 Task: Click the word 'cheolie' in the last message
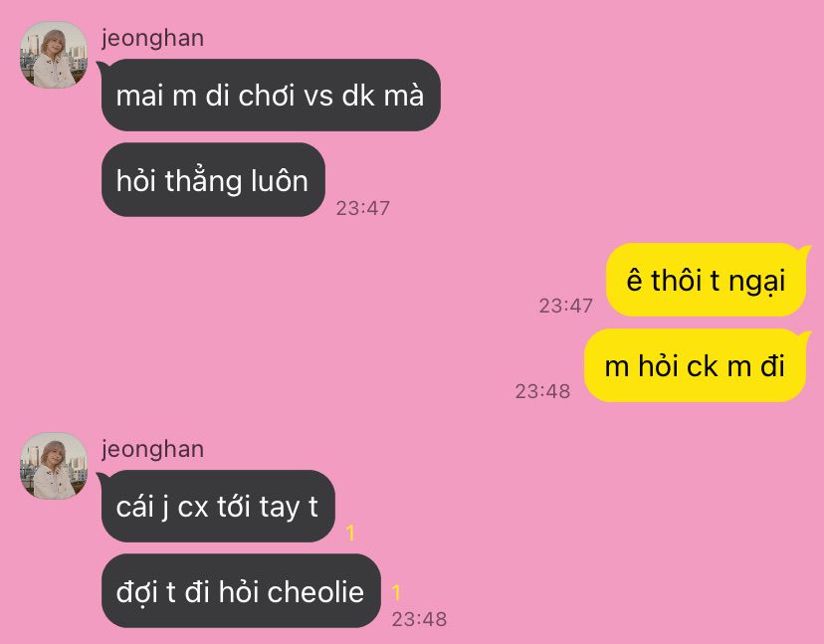[315, 592]
